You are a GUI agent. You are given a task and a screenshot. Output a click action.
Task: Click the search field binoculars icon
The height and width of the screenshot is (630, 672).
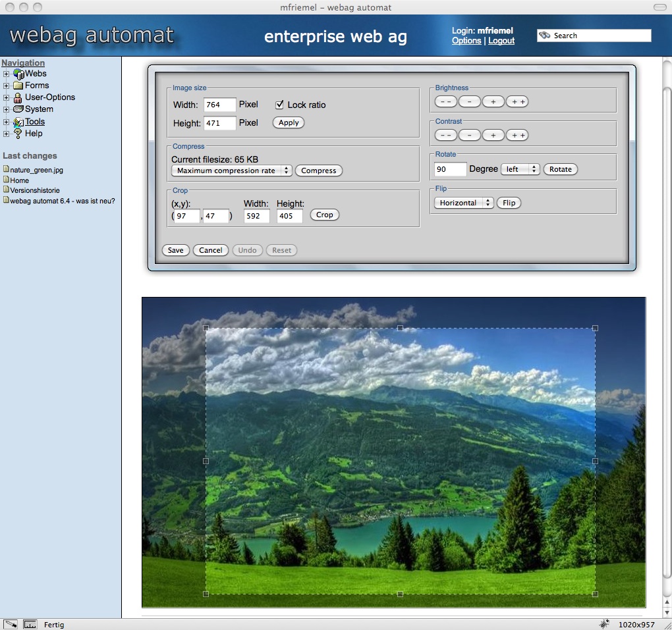545,36
